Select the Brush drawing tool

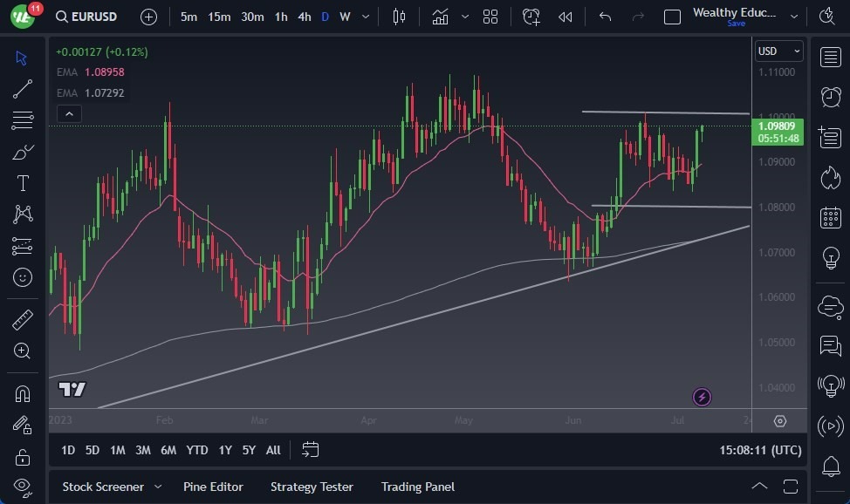point(22,151)
